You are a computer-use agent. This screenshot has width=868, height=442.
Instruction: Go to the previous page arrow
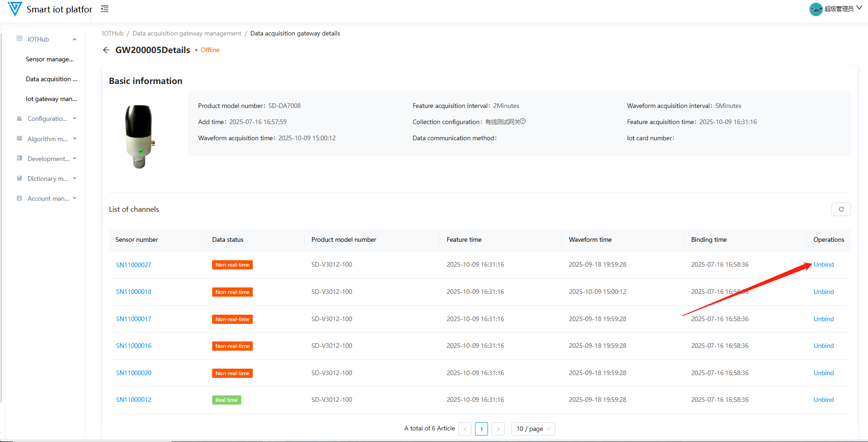(x=465, y=429)
